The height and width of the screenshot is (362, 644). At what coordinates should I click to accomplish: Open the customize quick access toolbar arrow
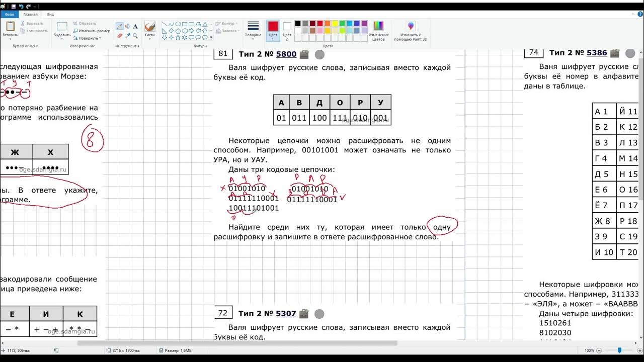click(35, 7)
